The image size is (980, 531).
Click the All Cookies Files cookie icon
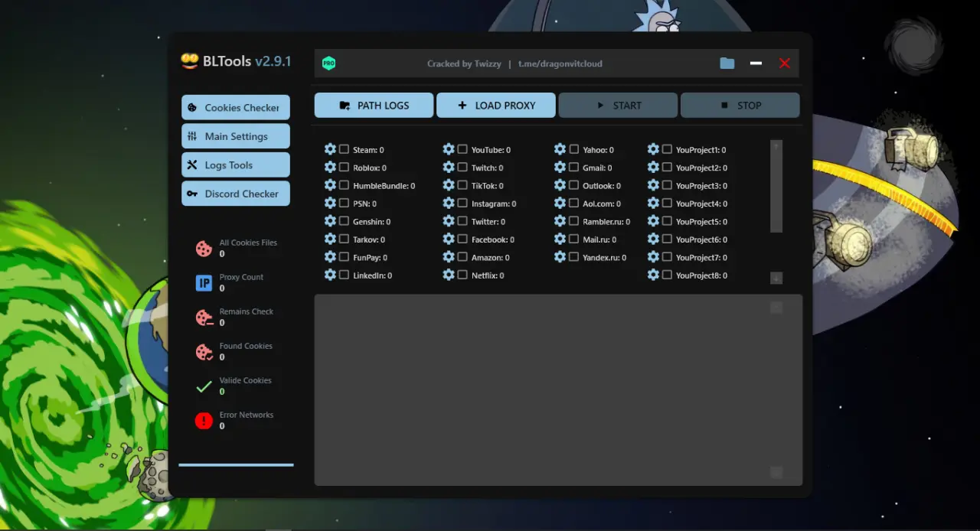click(x=204, y=249)
